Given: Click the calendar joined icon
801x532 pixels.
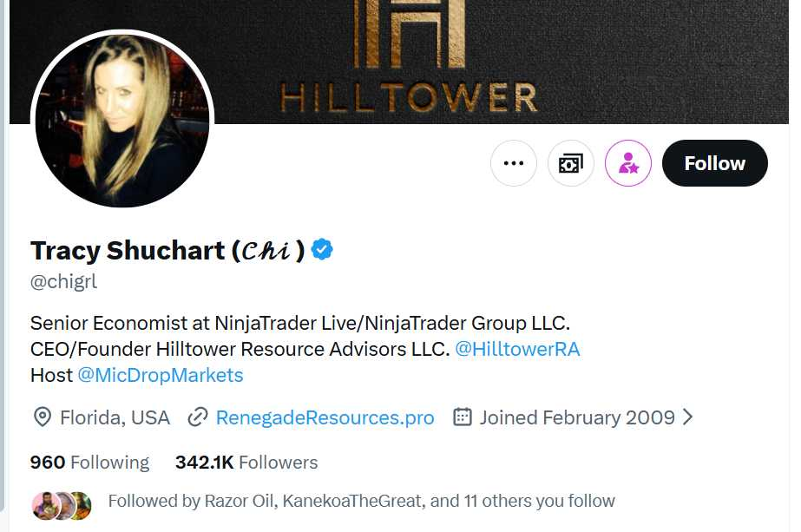Looking at the screenshot, I should [463, 417].
